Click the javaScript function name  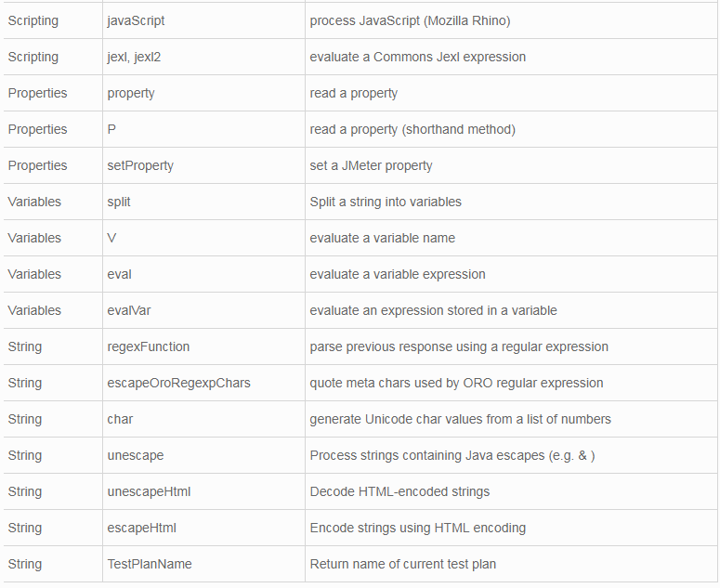pos(136,20)
